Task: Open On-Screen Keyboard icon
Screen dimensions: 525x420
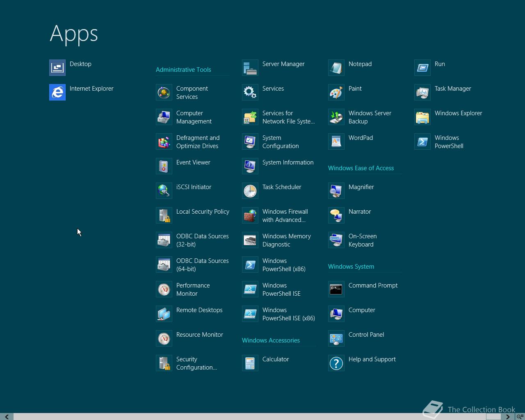Action: 336,240
